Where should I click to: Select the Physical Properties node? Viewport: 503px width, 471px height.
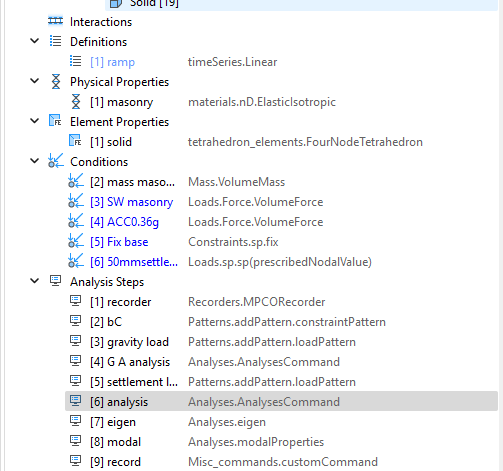[119, 82]
